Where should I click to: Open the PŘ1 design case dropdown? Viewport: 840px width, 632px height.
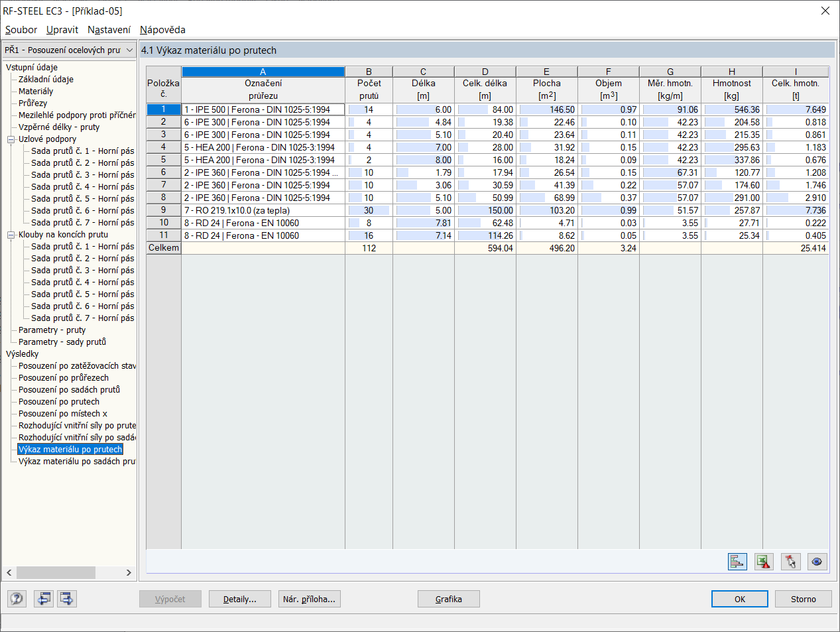tap(69, 50)
